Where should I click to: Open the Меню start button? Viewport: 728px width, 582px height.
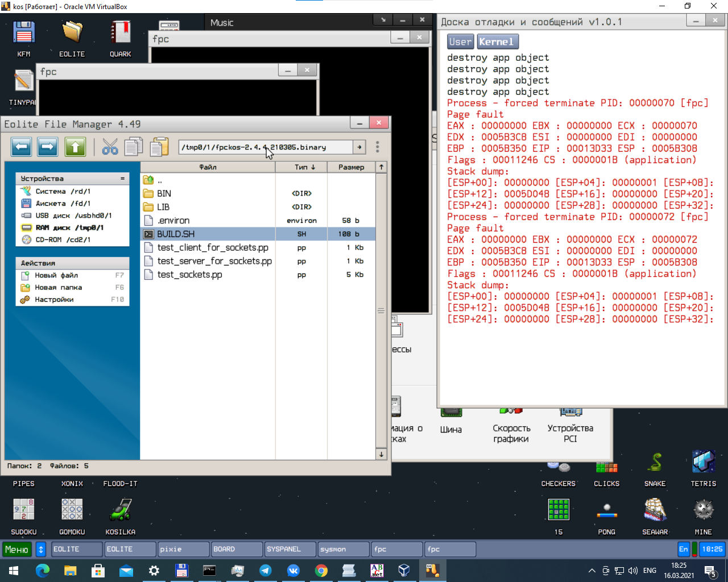(x=16, y=550)
